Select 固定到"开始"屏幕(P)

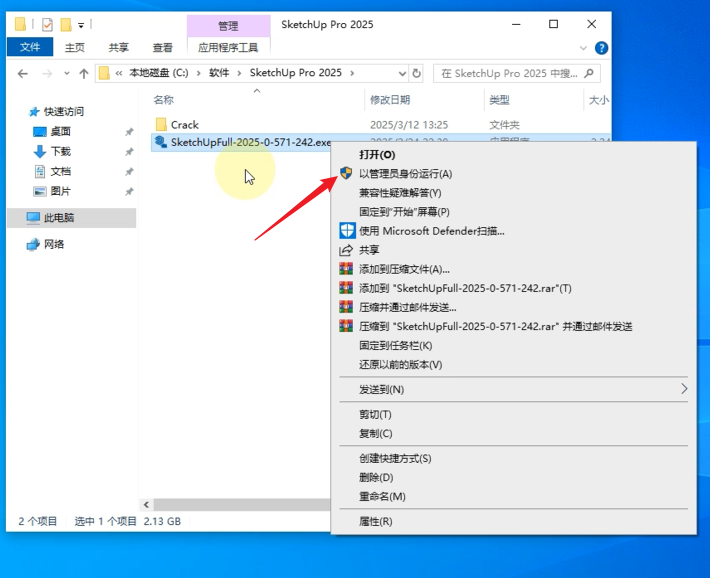point(404,212)
